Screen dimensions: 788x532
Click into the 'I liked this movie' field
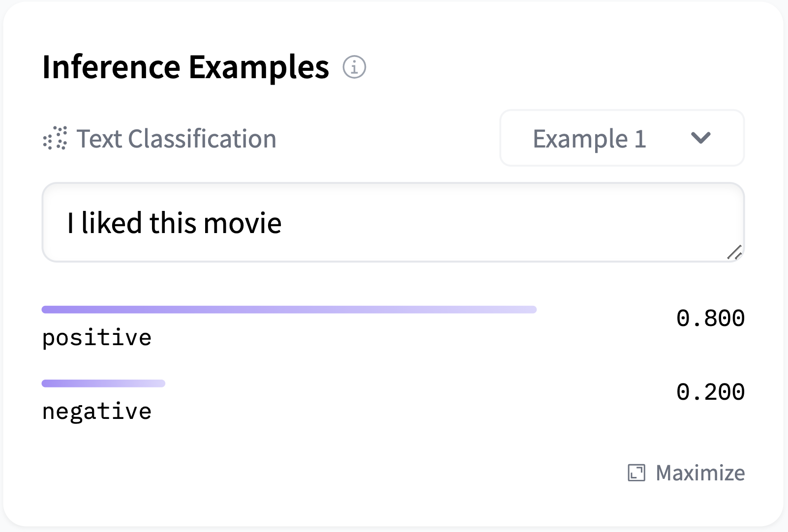click(x=394, y=222)
